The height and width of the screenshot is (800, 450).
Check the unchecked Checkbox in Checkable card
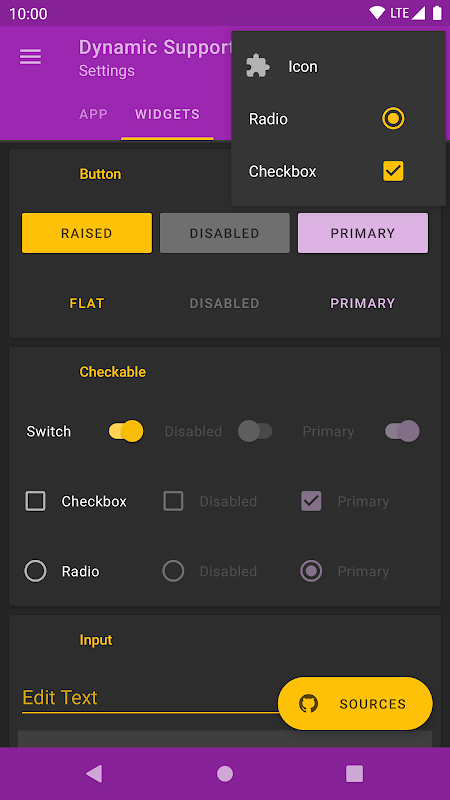pos(35,501)
